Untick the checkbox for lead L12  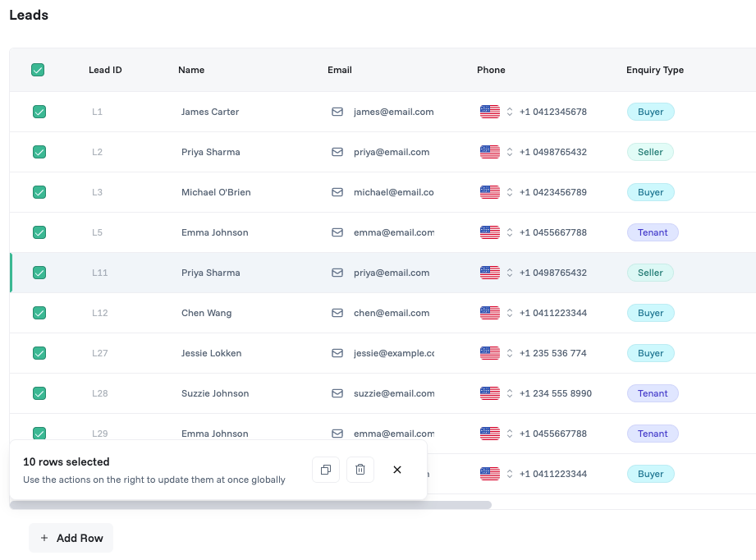click(x=39, y=313)
